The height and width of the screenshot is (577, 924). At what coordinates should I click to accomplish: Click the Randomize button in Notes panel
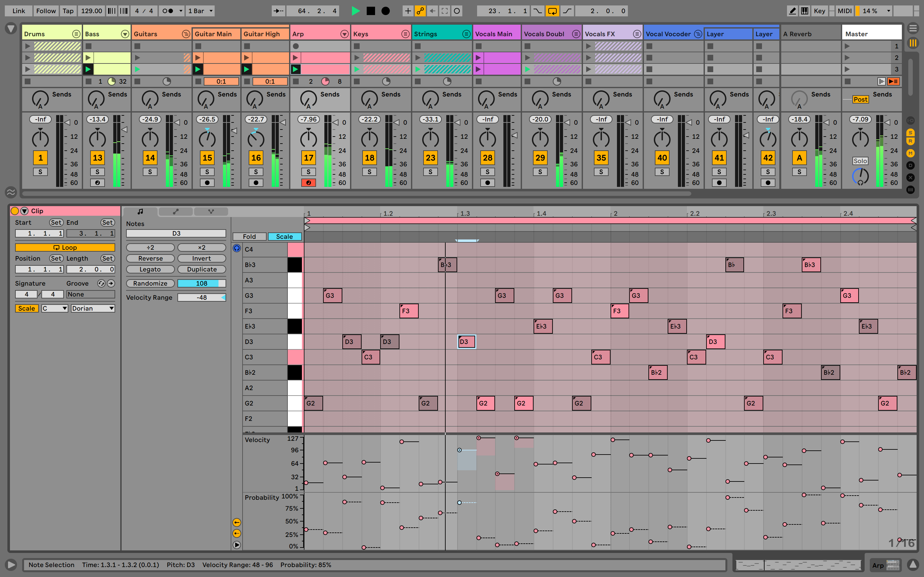pos(149,283)
